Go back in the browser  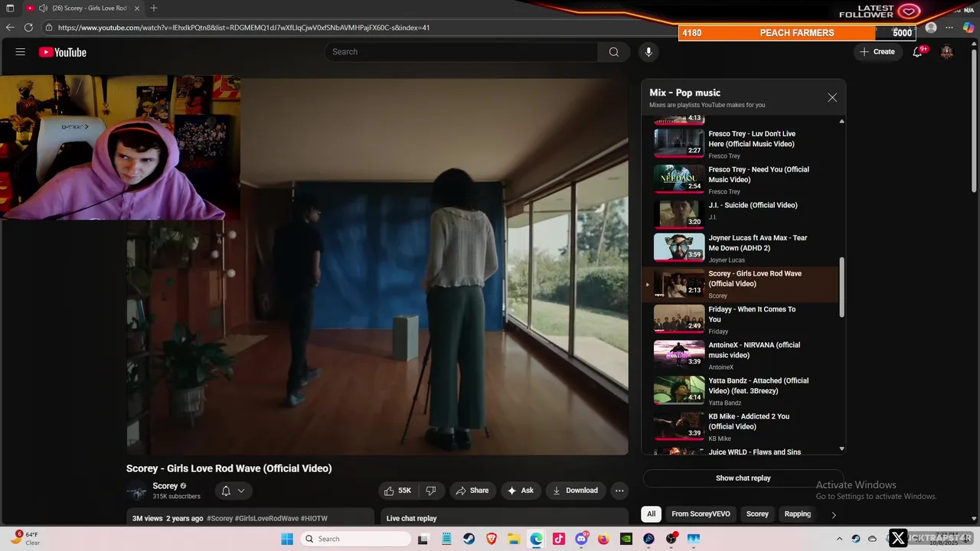pos(10,28)
